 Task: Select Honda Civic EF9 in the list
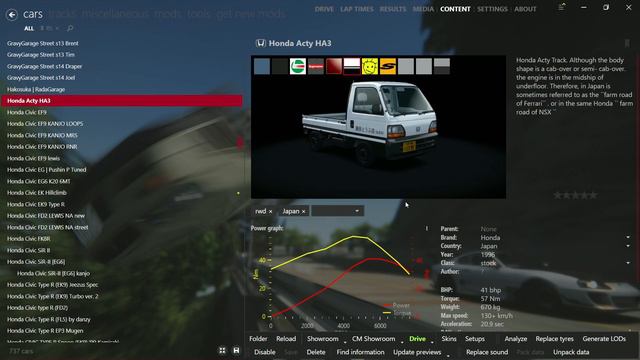coord(122,112)
